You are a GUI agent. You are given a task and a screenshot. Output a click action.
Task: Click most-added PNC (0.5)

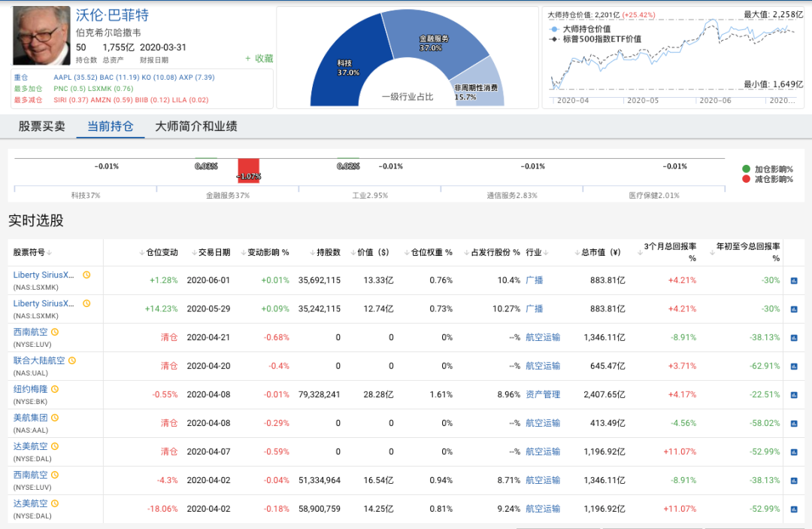69,89
